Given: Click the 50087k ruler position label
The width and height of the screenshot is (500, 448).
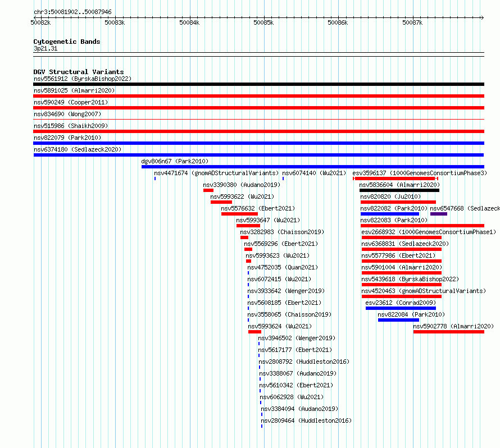Looking at the screenshot, I should pyautogui.click(x=412, y=22).
